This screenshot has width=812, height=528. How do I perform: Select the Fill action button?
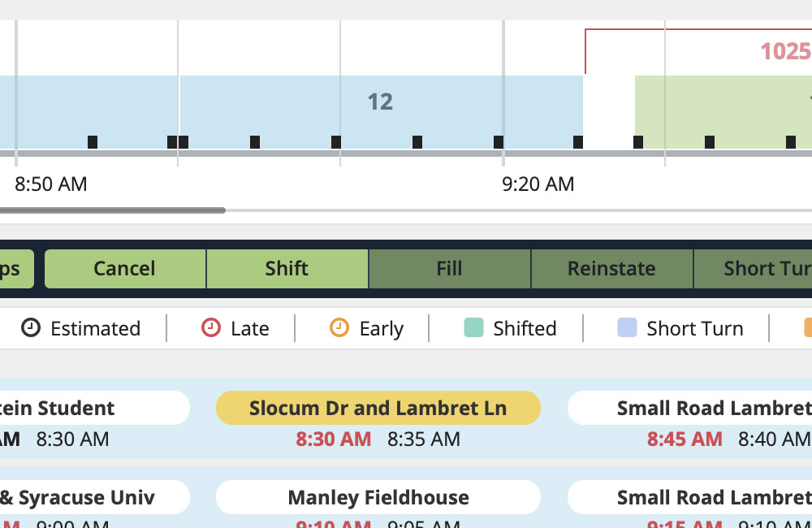coord(449,269)
